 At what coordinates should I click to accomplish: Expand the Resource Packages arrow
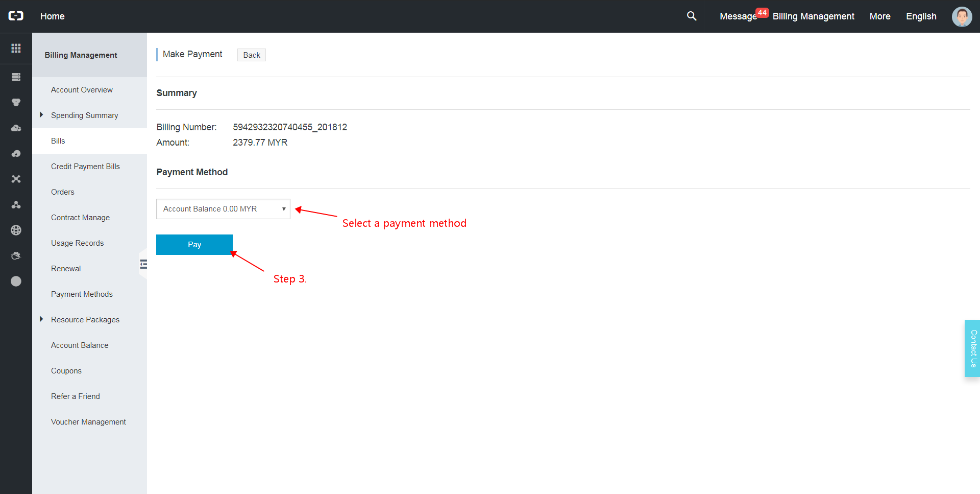(x=41, y=319)
